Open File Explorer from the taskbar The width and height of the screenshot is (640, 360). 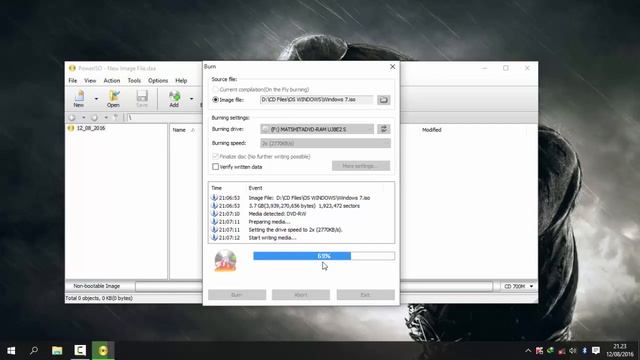(57, 351)
